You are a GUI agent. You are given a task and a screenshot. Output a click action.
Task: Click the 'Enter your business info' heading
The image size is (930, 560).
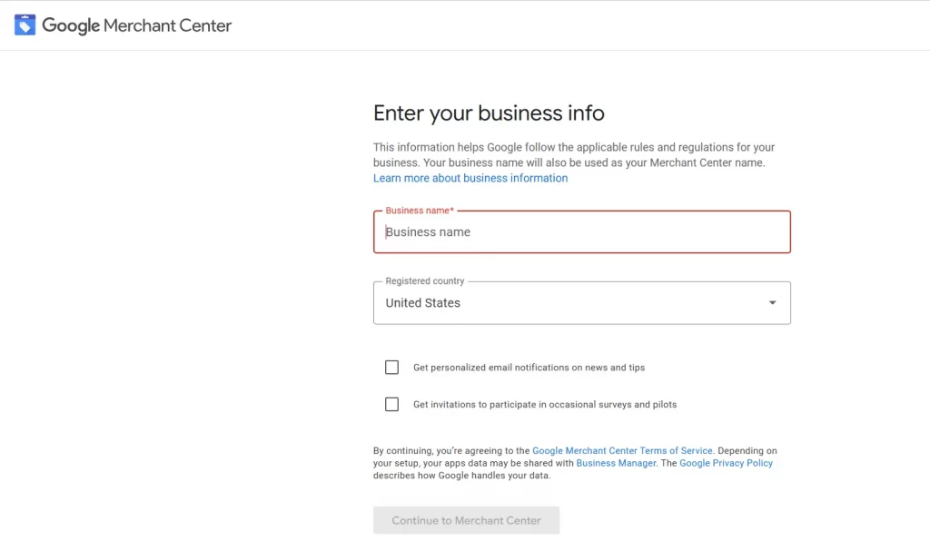pyautogui.click(x=489, y=113)
